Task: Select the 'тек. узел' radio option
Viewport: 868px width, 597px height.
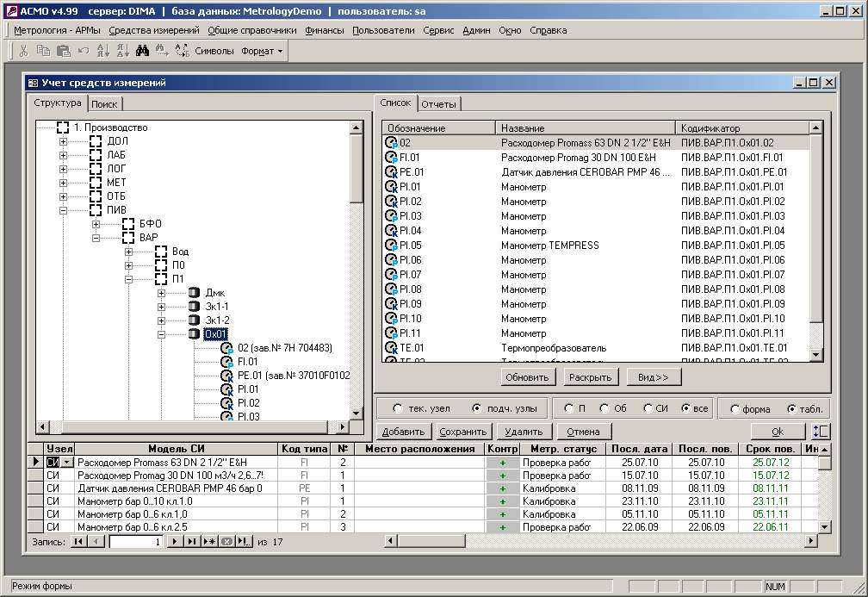Action: [397, 408]
